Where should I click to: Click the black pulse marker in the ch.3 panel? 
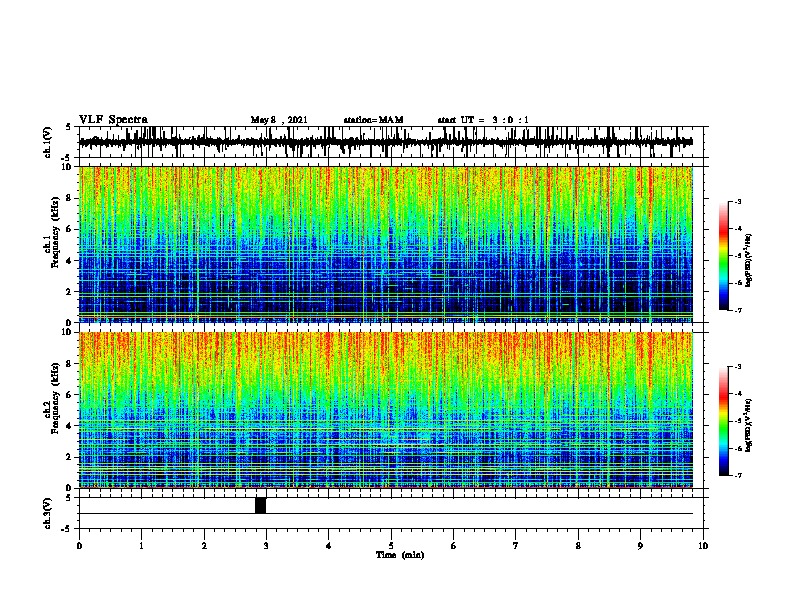coord(260,505)
